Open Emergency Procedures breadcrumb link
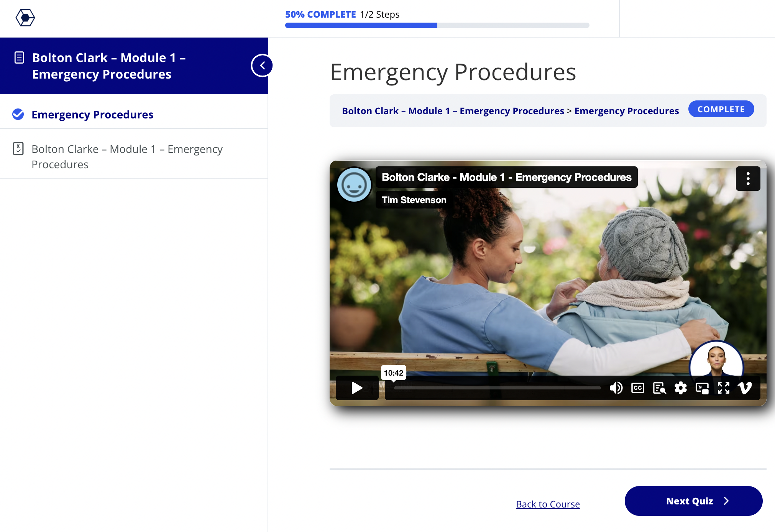The width and height of the screenshot is (775, 532). [x=626, y=111]
